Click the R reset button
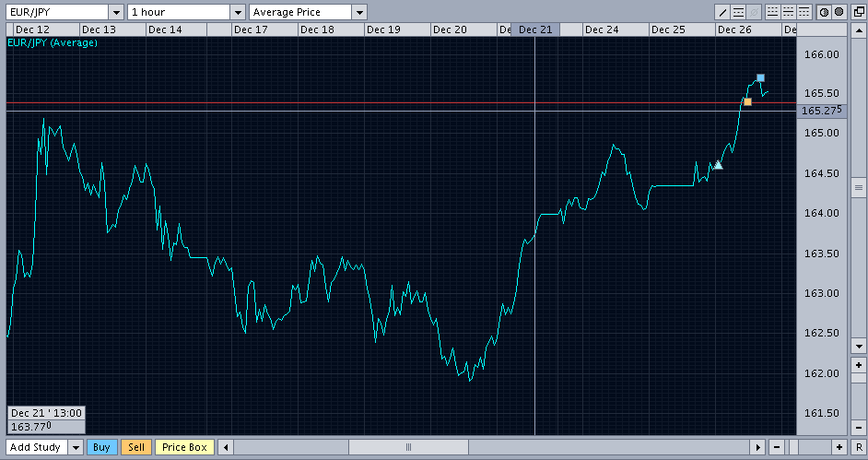The image size is (868, 460). 859,447
